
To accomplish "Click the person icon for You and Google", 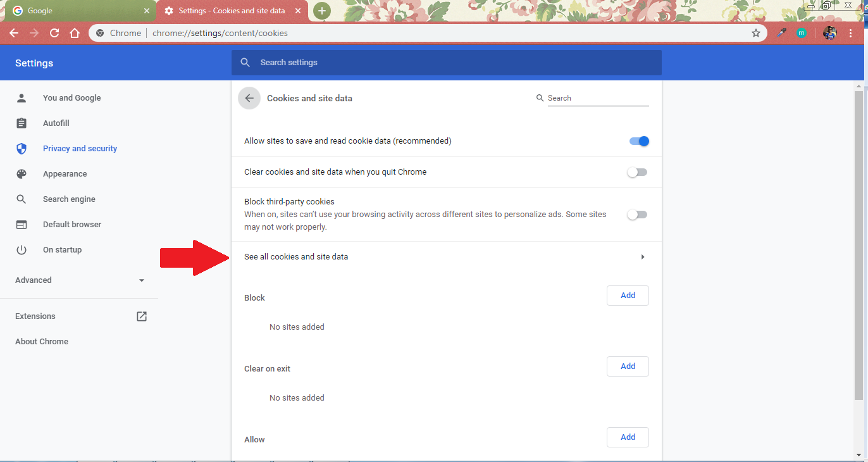I will [22, 98].
